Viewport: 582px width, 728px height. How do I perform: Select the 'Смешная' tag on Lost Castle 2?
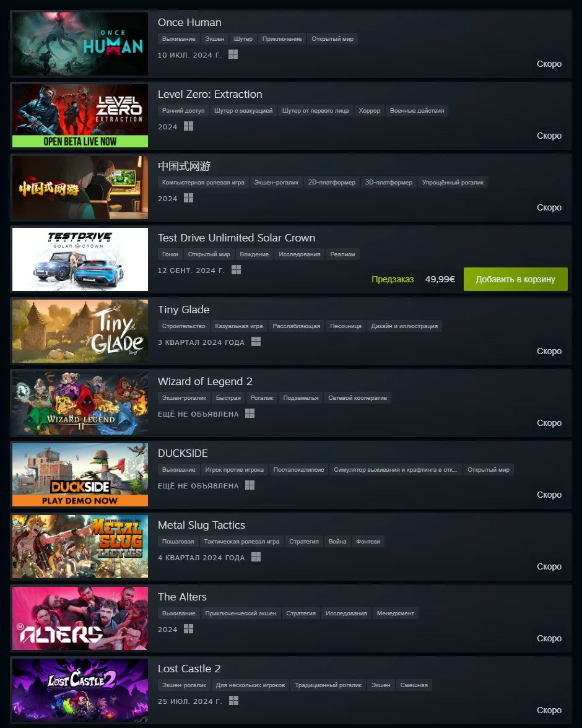click(414, 685)
